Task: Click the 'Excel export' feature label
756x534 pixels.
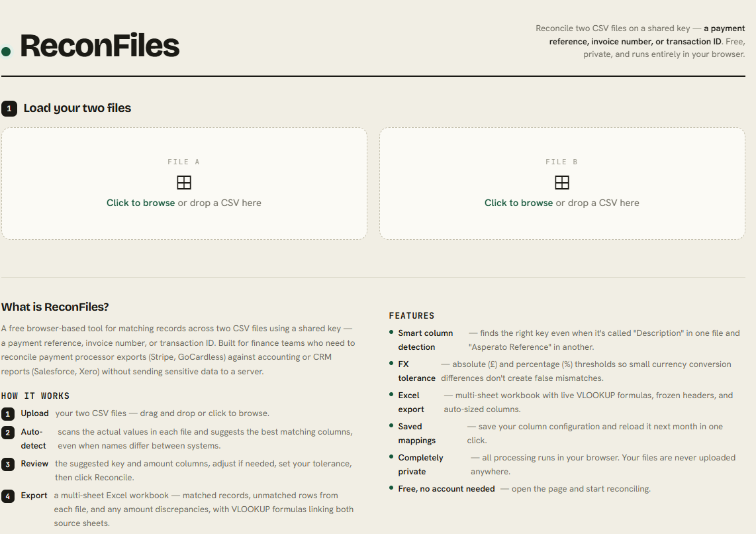Action: click(411, 402)
